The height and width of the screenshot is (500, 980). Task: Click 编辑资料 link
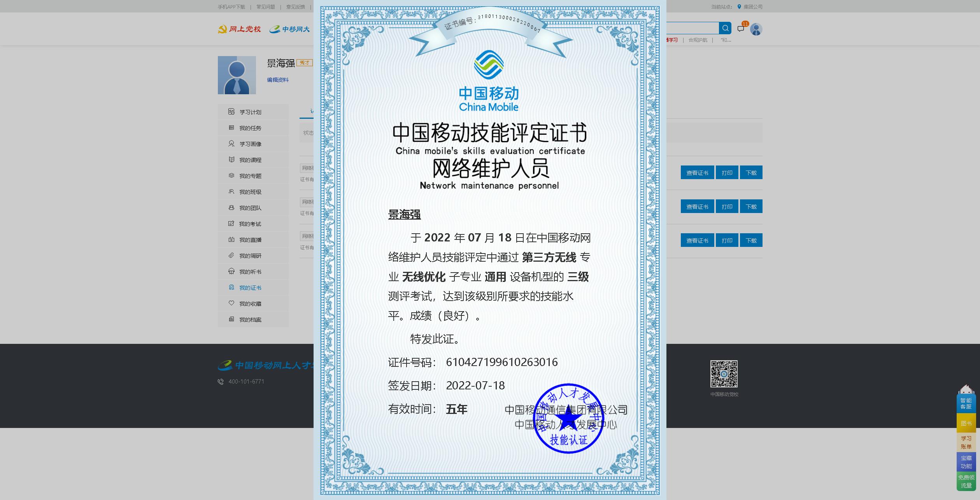pos(278,80)
